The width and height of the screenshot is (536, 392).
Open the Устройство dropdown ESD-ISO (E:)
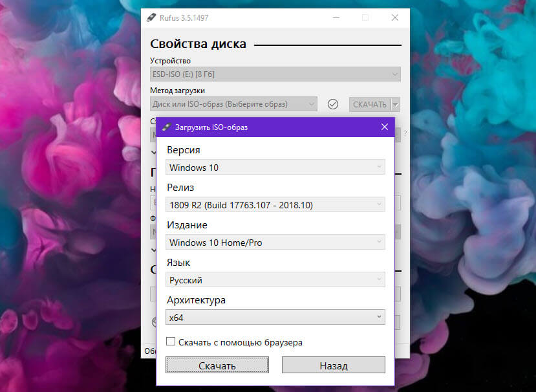(x=275, y=74)
